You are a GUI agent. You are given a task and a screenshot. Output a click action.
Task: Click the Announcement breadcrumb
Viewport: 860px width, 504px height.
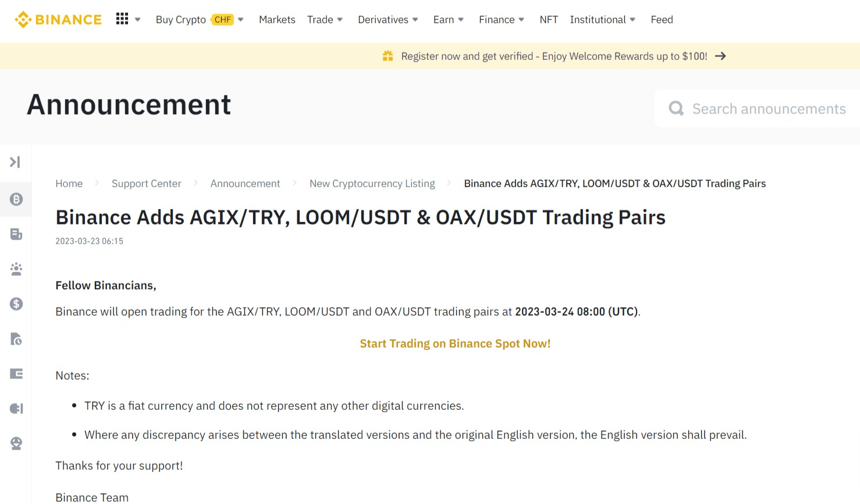[x=245, y=184]
